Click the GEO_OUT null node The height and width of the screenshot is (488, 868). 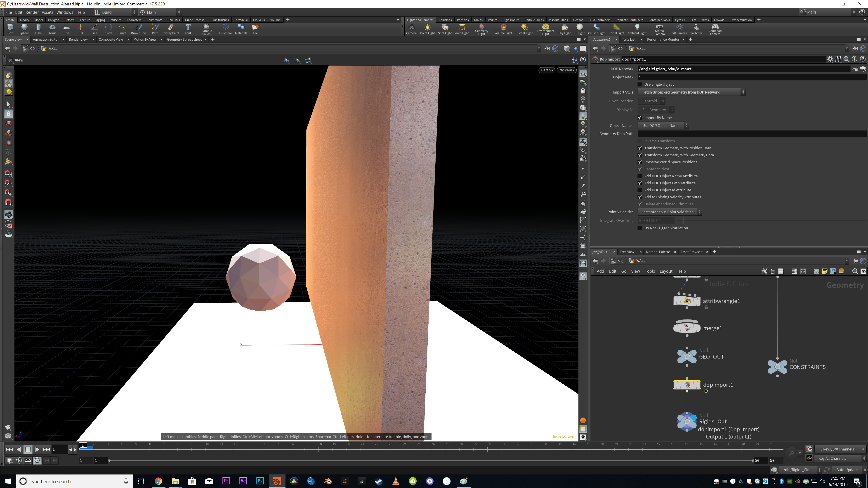click(687, 356)
